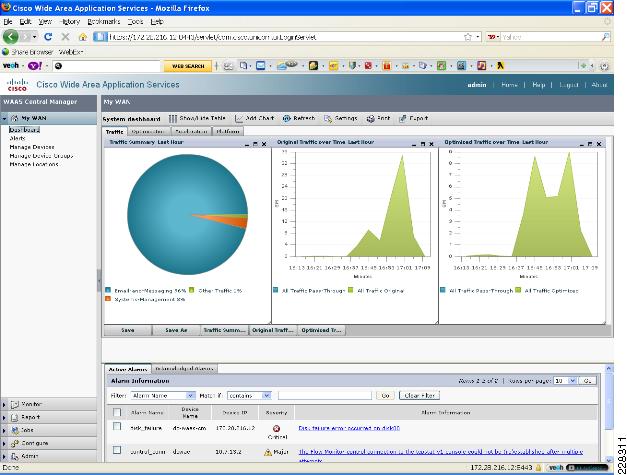Screen dimensions: 627x475
Task: Click the Firefox Back navigation arrow
Action: (11, 37)
